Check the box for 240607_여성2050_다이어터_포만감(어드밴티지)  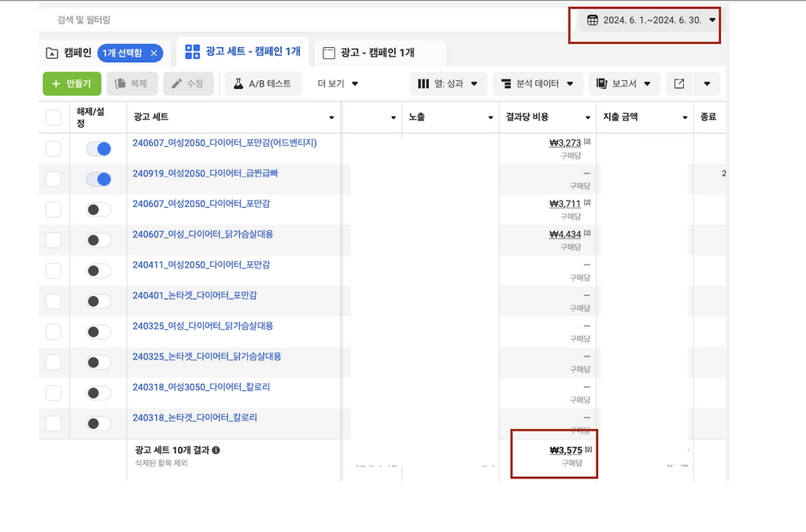click(54, 149)
